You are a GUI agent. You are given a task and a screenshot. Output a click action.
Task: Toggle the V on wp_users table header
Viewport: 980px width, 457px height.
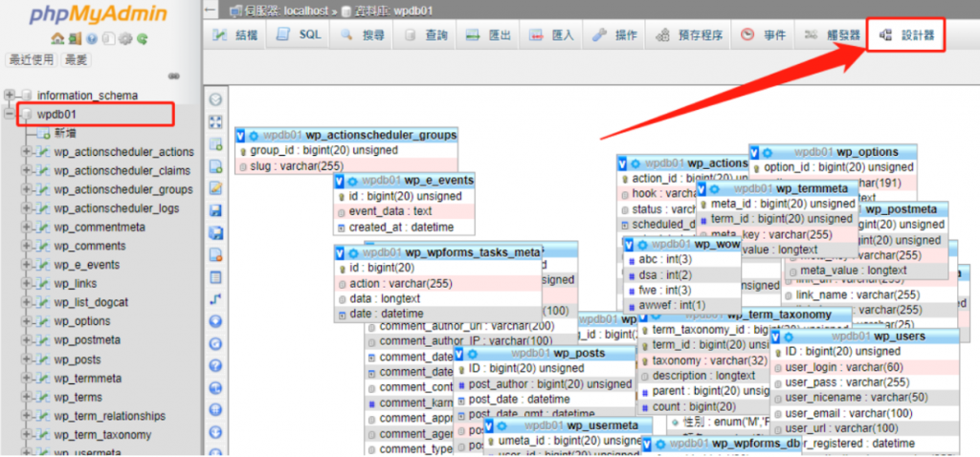click(776, 337)
